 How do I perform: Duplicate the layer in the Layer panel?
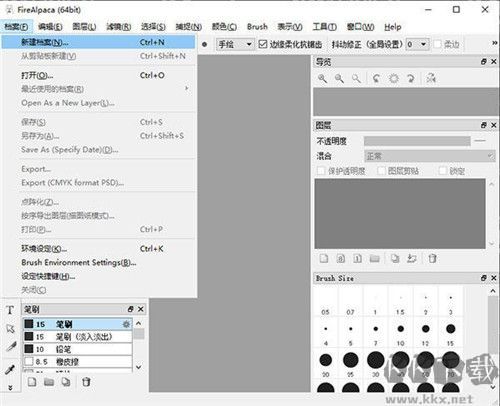[395, 259]
